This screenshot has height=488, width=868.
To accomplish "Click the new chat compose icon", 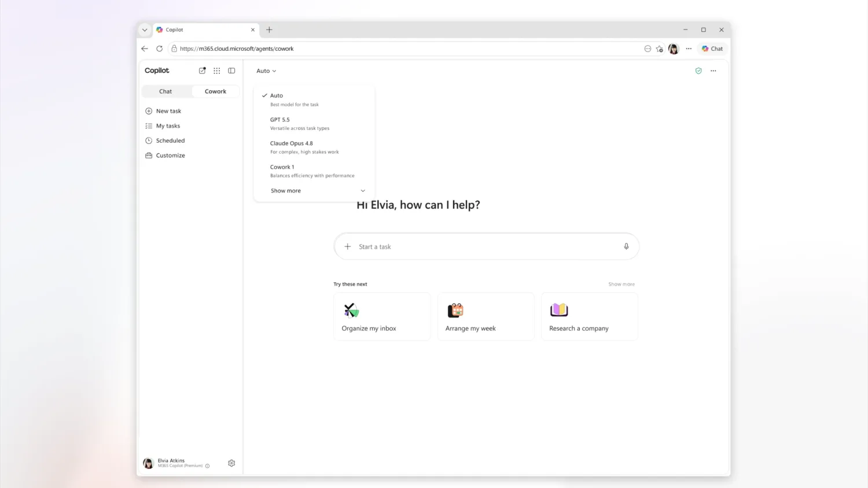I will point(202,71).
